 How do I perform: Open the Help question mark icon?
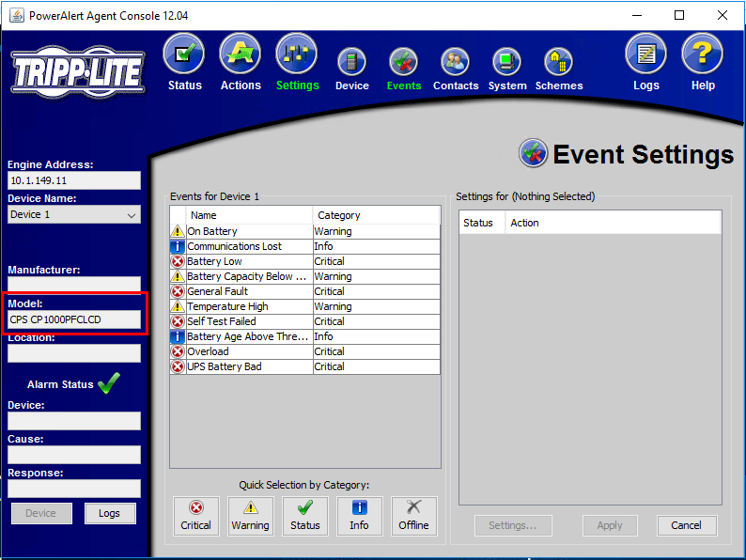[702, 54]
